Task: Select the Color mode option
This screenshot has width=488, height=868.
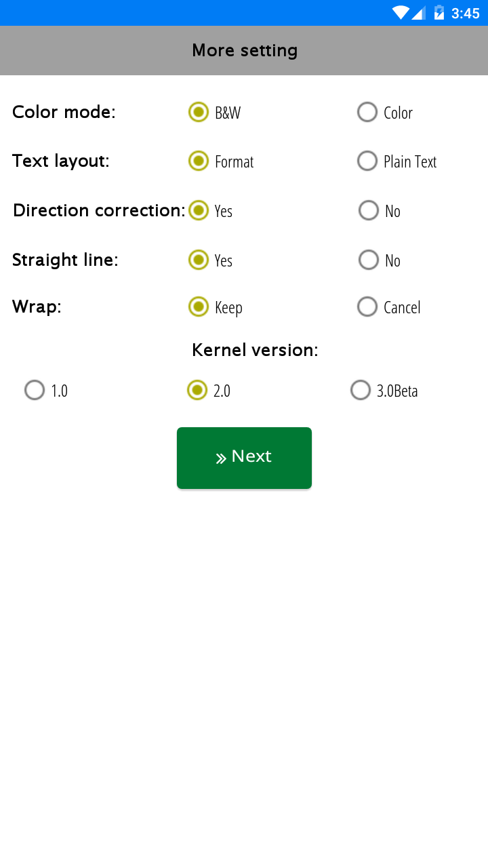Action: (x=367, y=112)
